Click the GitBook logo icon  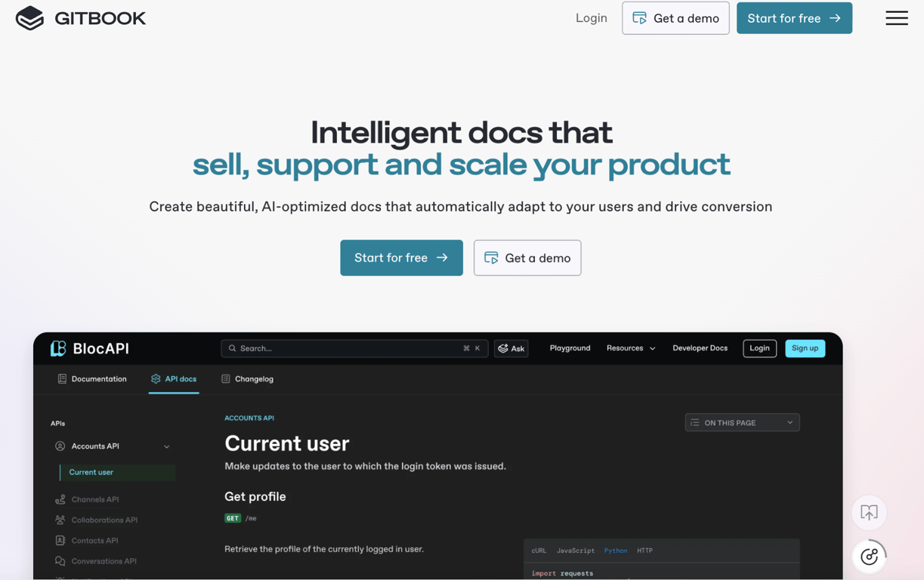29,17
